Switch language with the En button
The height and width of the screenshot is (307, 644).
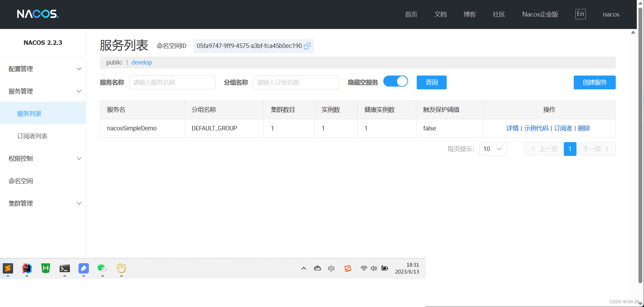580,14
